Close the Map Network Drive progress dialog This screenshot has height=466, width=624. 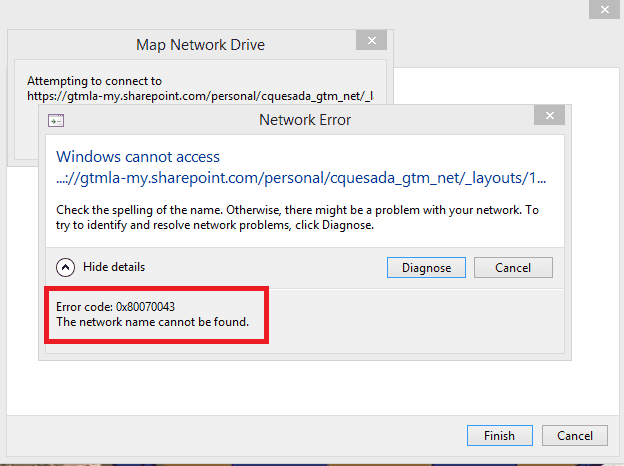tap(371, 40)
